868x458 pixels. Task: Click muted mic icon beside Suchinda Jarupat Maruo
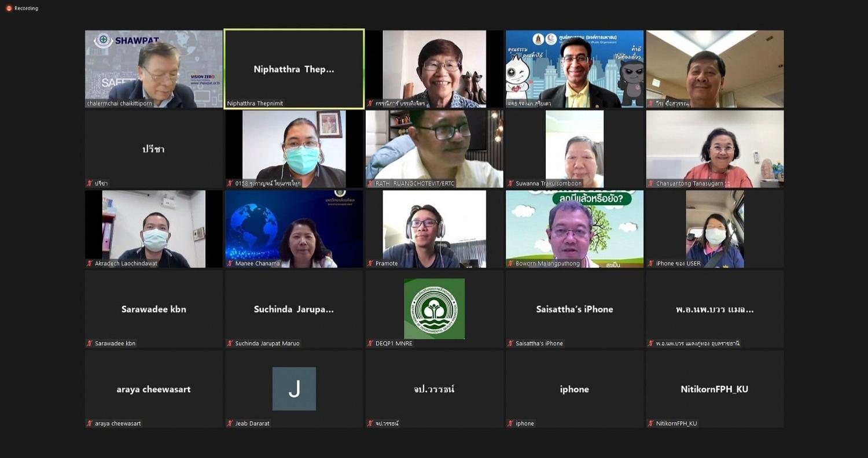(x=230, y=343)
